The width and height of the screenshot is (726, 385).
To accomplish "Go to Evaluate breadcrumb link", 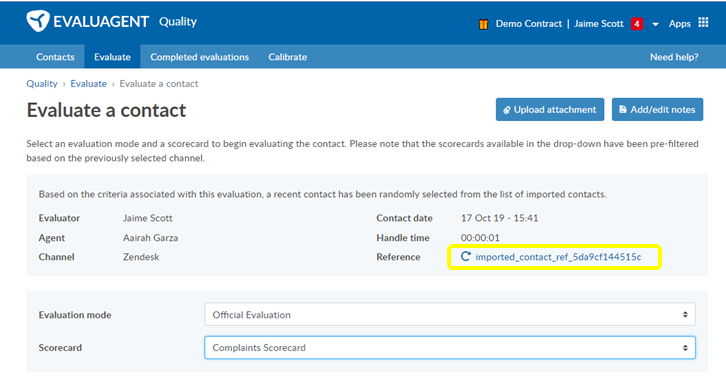I will (88, 84).
